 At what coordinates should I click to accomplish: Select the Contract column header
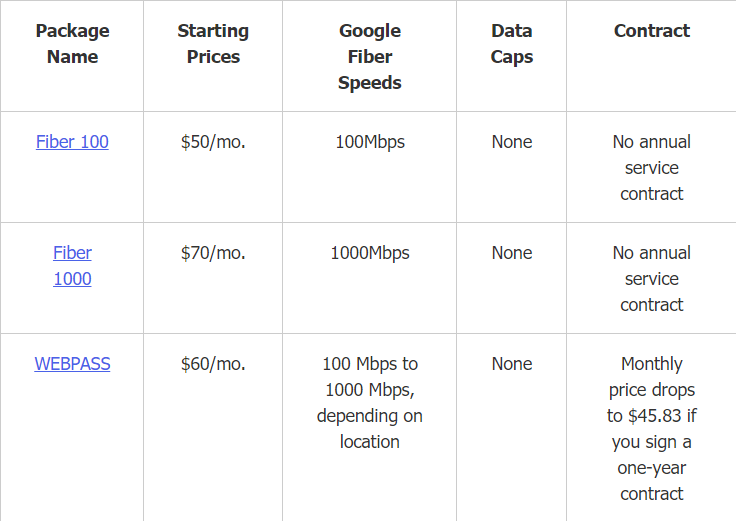[652, 31]
